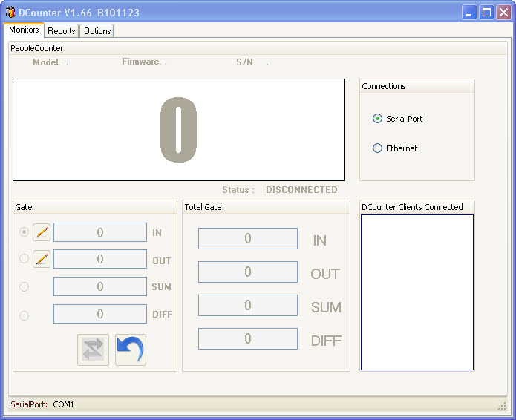Go to the Monitors tab
516x420 pixels.
pyautogui.click(x=24, y=30)
